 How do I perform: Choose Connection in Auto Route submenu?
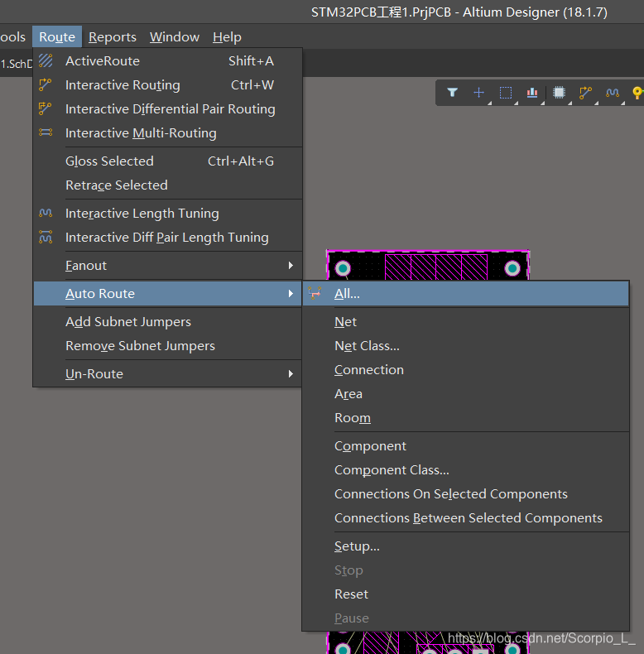[x=466, y=369]
